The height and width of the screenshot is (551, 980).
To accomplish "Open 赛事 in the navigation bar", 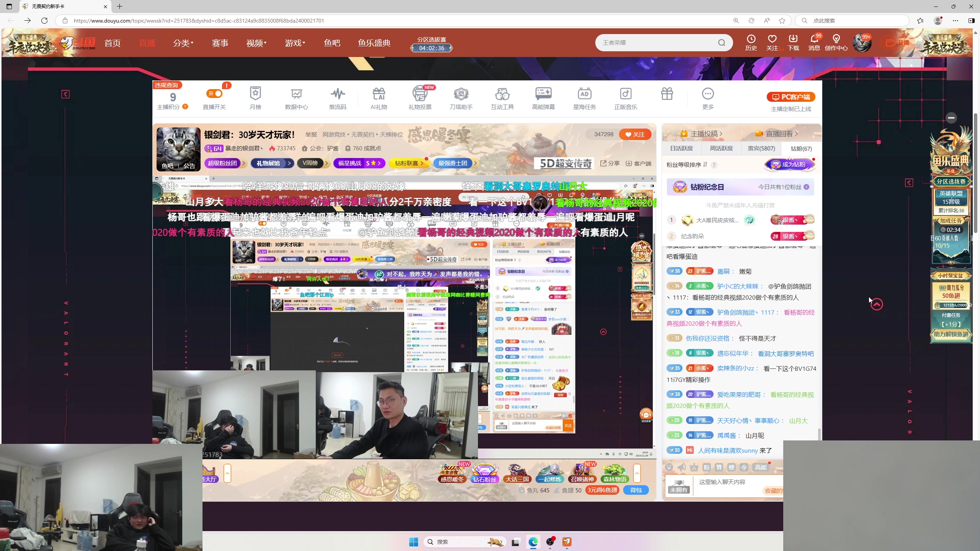I will [220, 43].
